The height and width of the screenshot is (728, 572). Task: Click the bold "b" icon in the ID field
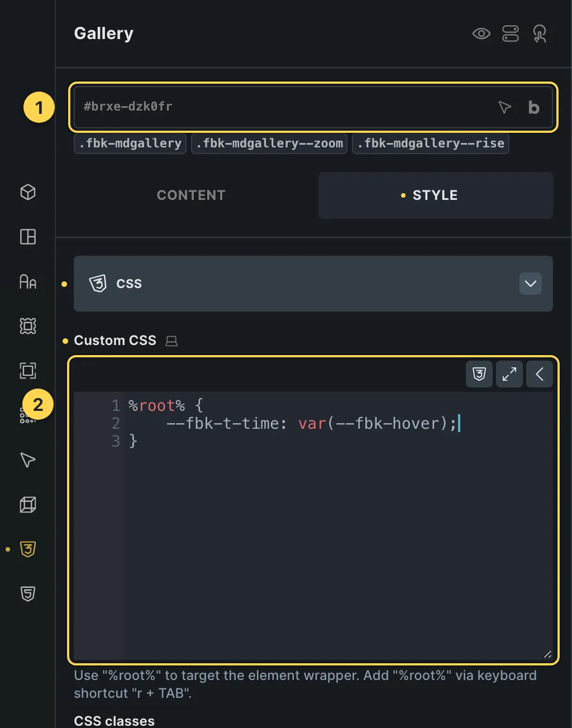(x=534, y=107)
